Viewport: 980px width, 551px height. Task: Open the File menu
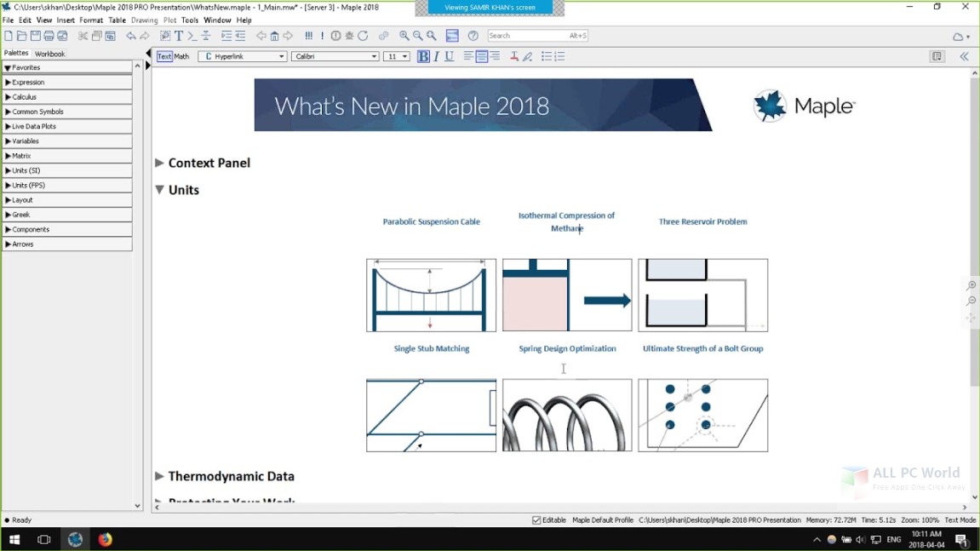[9, 20]
